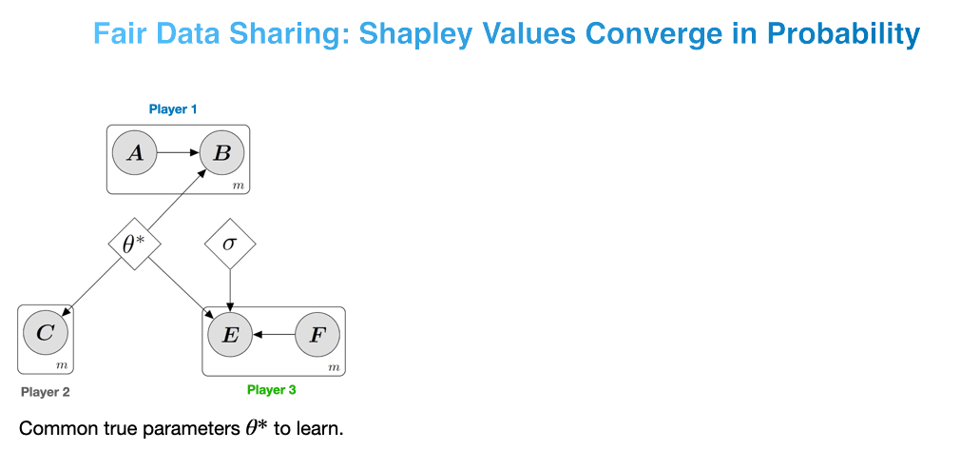The image size is (980, 470).
Task: Click the caption Common true parameters text
Action: tap(182, 429)
